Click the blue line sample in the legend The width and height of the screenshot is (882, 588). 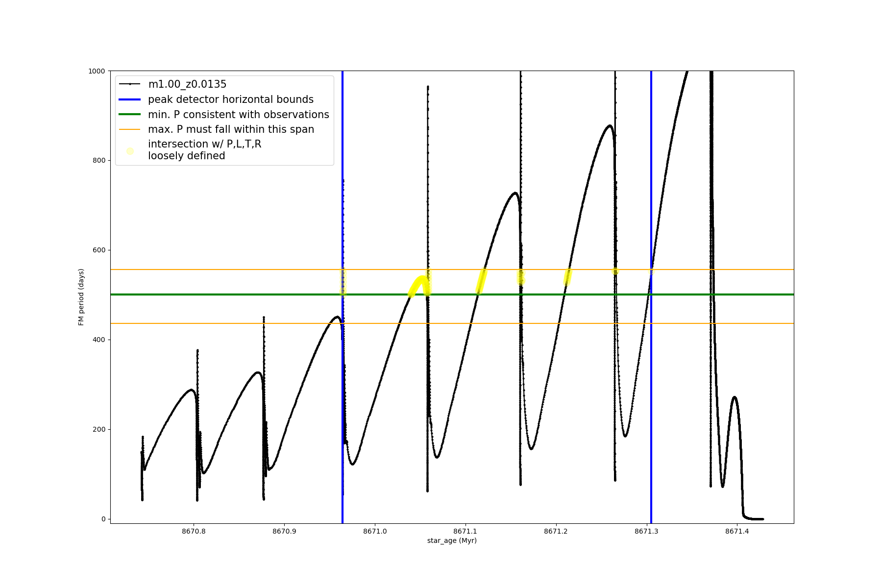(130, 99)
